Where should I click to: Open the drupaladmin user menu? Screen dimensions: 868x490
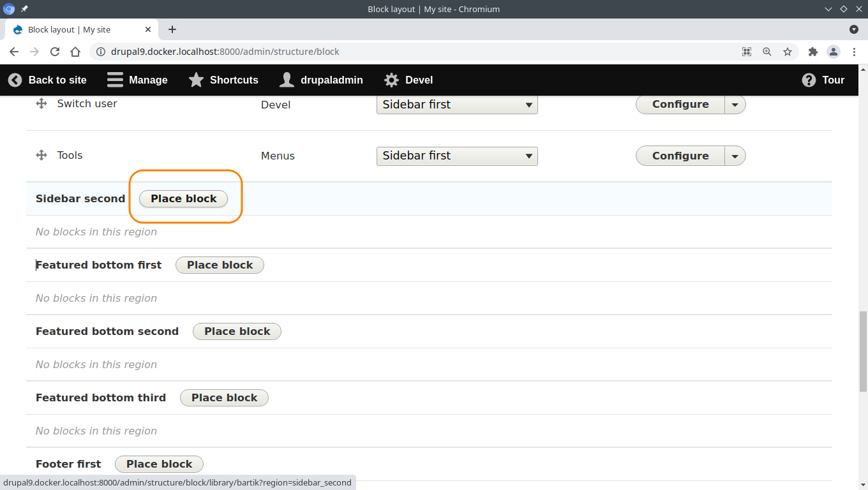[x=322, y=80]
